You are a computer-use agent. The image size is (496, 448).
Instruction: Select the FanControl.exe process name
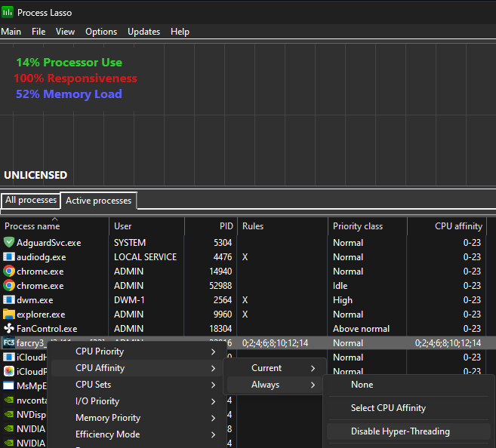tap(47, 329)
